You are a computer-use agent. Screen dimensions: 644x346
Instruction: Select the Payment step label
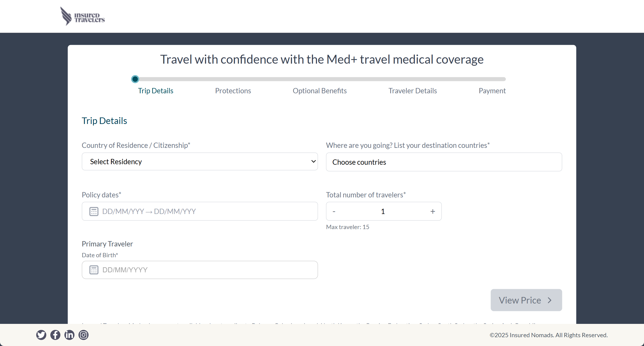[x=492, y=91]
